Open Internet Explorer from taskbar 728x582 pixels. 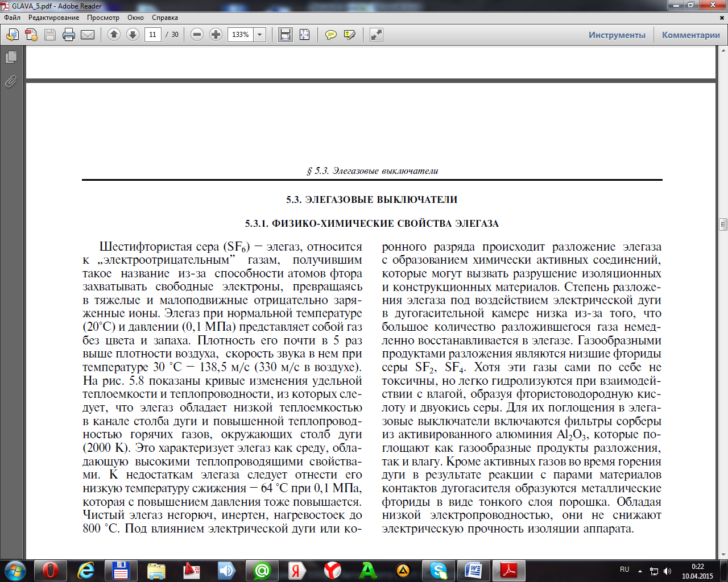pyautogui.click(x=86, y=570)
